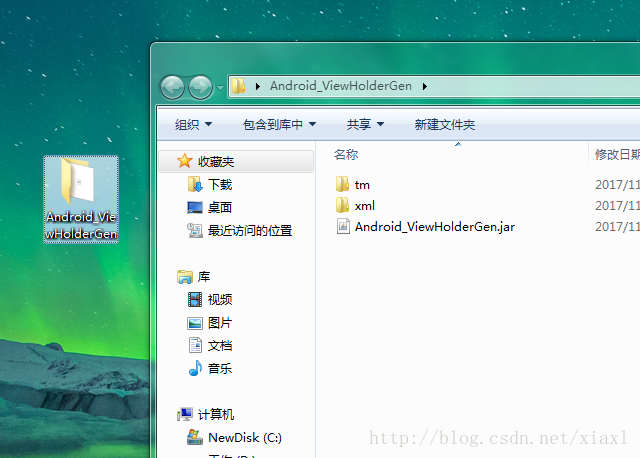
Task: Open 最近访问的位置
Action: [250, 231]
